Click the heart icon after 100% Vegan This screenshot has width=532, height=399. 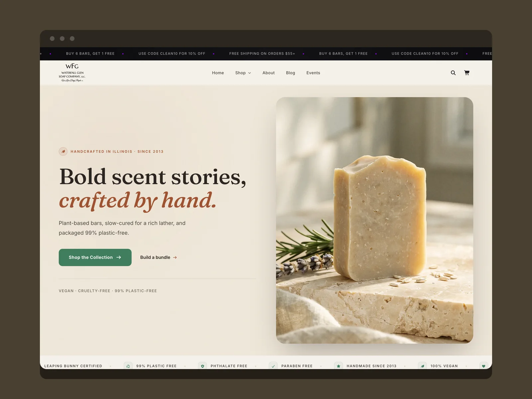coord(484,366)
